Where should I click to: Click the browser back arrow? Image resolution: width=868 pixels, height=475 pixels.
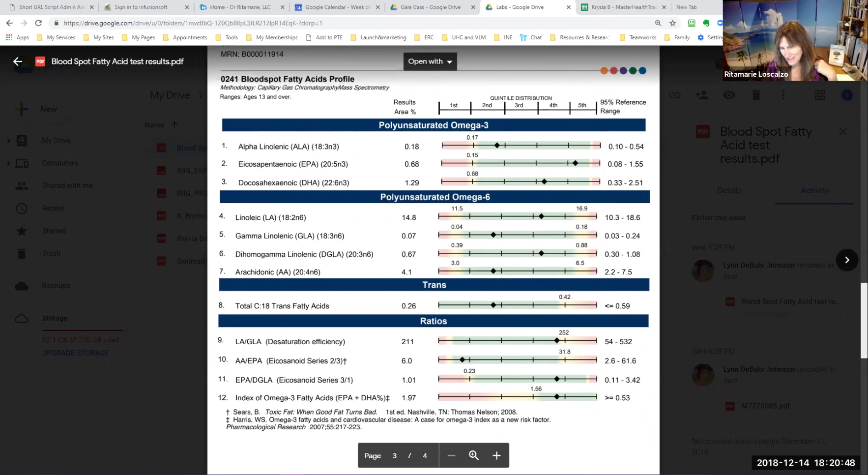(x=9, y=23)
